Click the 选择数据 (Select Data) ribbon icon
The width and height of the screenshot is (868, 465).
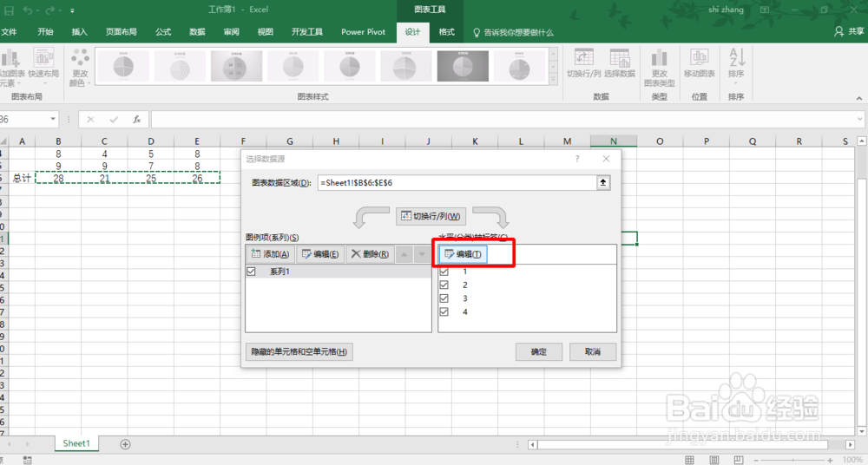coord(620,63)
